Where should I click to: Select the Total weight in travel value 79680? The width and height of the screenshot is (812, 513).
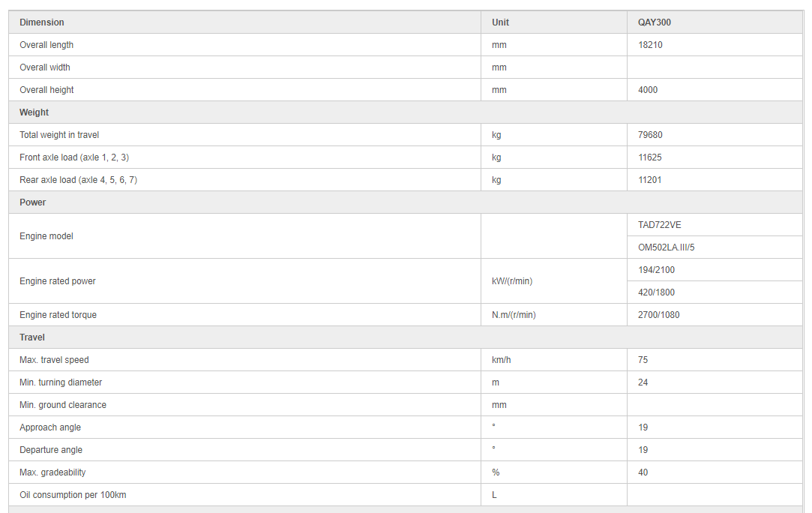650,135
